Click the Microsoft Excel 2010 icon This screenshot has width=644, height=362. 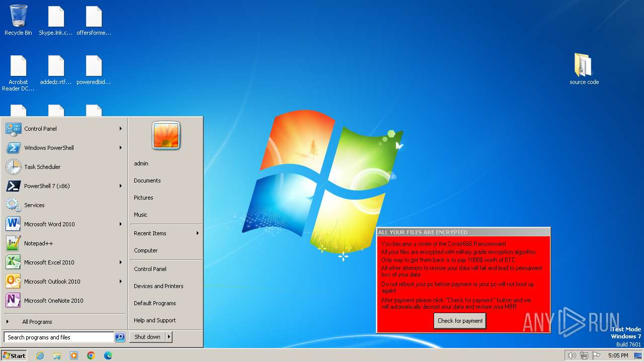tap(13, 262)
